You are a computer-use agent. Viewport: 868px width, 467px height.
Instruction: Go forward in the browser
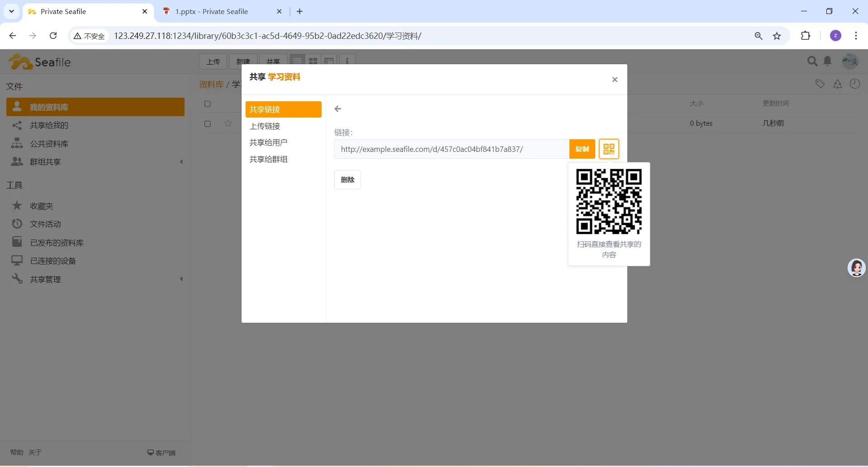point(33,36)
